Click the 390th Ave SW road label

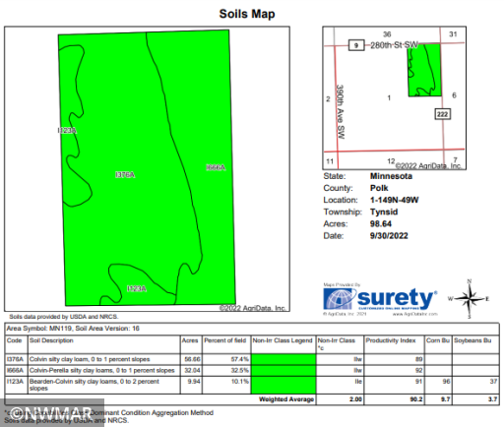[341, 112]
